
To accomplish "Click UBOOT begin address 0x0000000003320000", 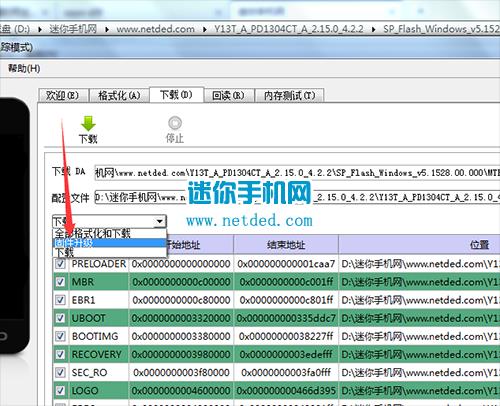I will click(x=181, y=318).
